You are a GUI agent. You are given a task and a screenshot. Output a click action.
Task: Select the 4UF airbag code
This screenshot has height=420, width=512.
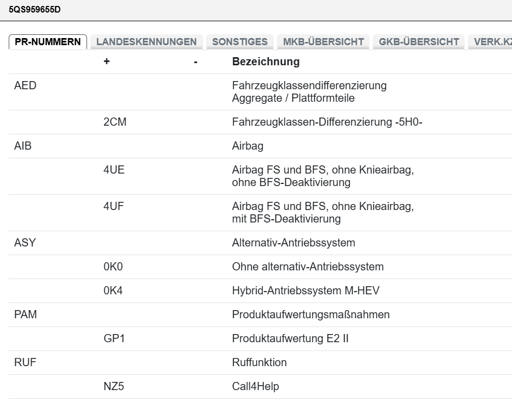pos(114,207)
